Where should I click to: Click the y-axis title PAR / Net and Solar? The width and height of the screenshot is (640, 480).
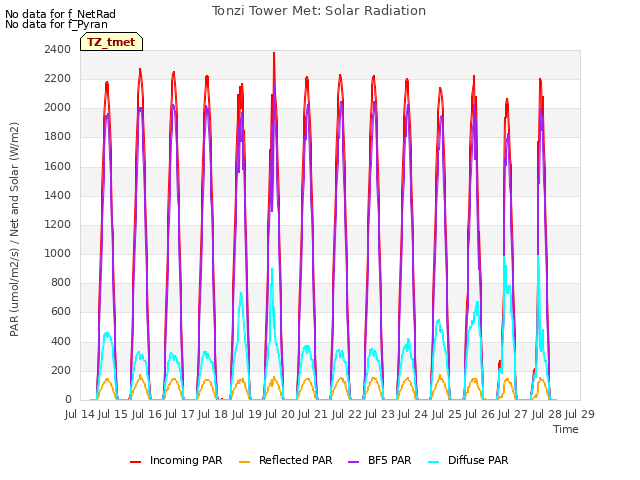pyautogui.click(x=14, y=229)
